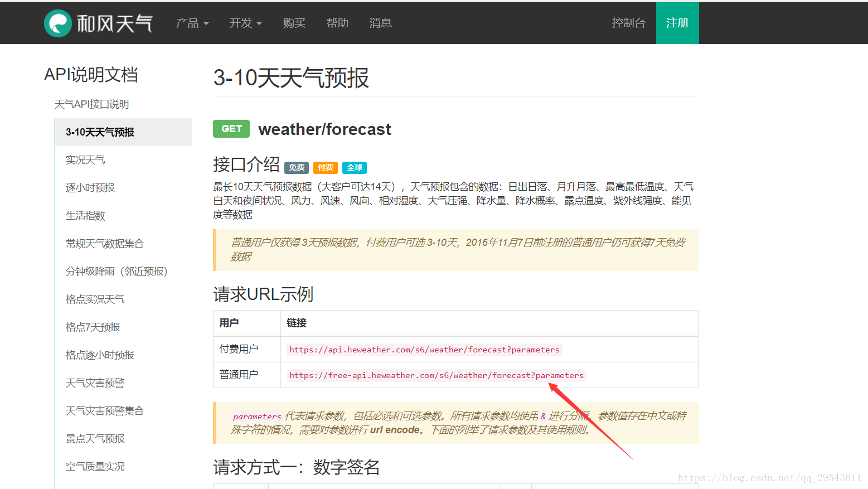Open 天气API接口说明 in sidebar
Screen dimensions: 868x489
(x=91, y=104)
